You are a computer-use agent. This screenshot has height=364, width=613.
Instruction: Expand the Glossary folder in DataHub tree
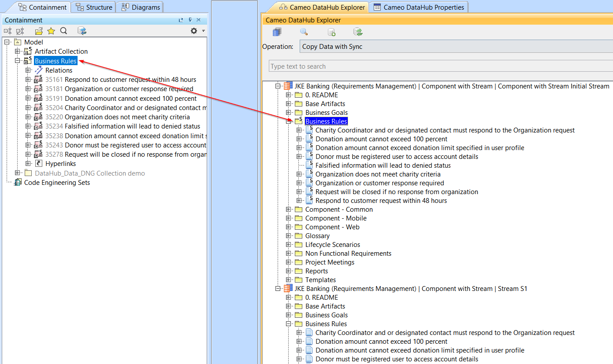point(289,236)
